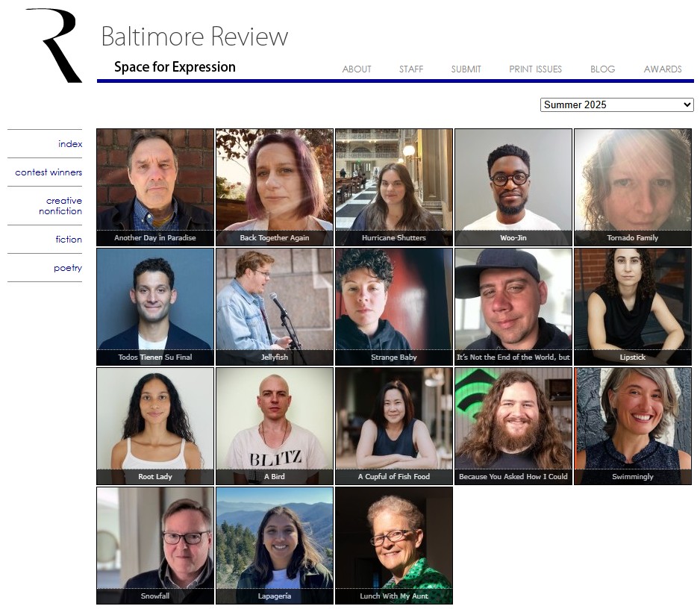
Task: Choose the poetry category link
Action: [68, 268]
